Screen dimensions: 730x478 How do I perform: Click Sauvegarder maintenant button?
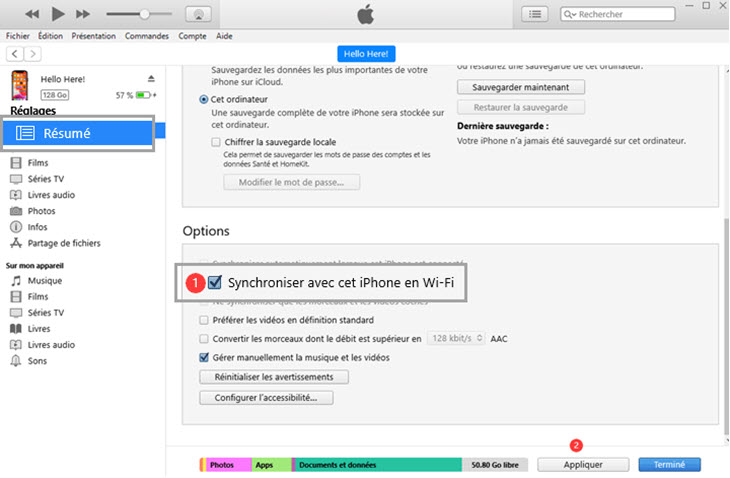pos(520,87)
